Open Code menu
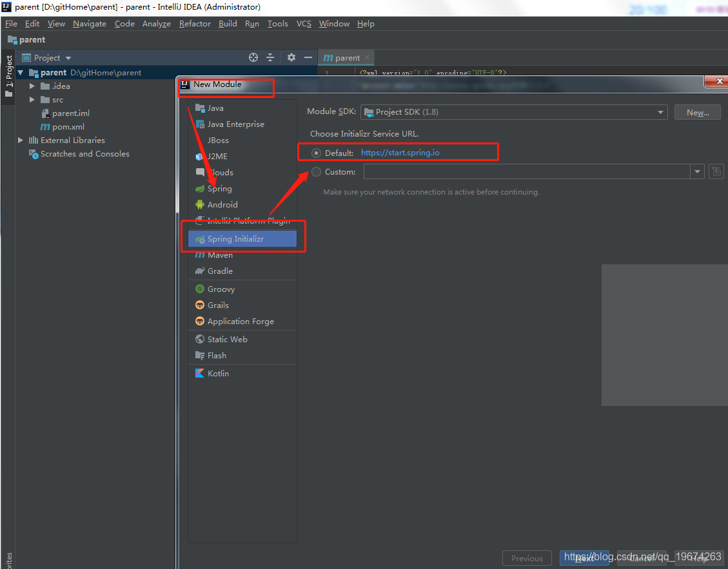 point(124,24)
